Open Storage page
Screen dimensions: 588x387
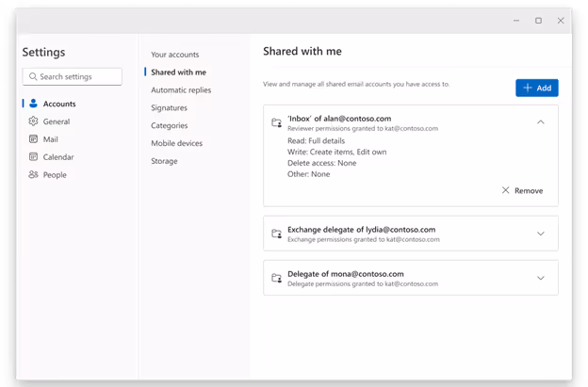tap(164, 161)
